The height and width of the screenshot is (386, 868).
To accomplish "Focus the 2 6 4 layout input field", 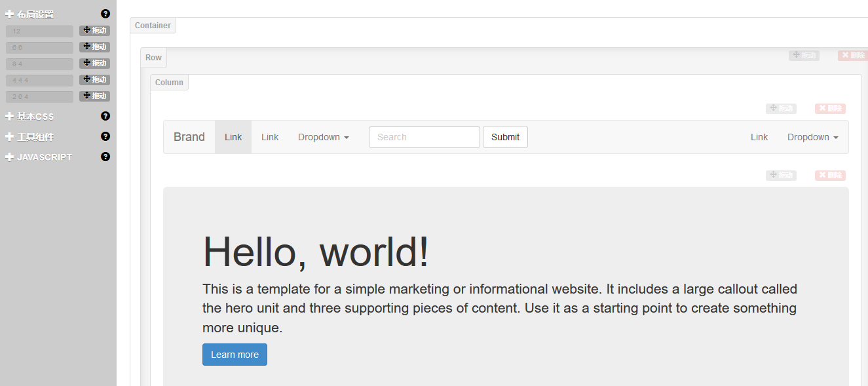I will (x=39, y=97).
